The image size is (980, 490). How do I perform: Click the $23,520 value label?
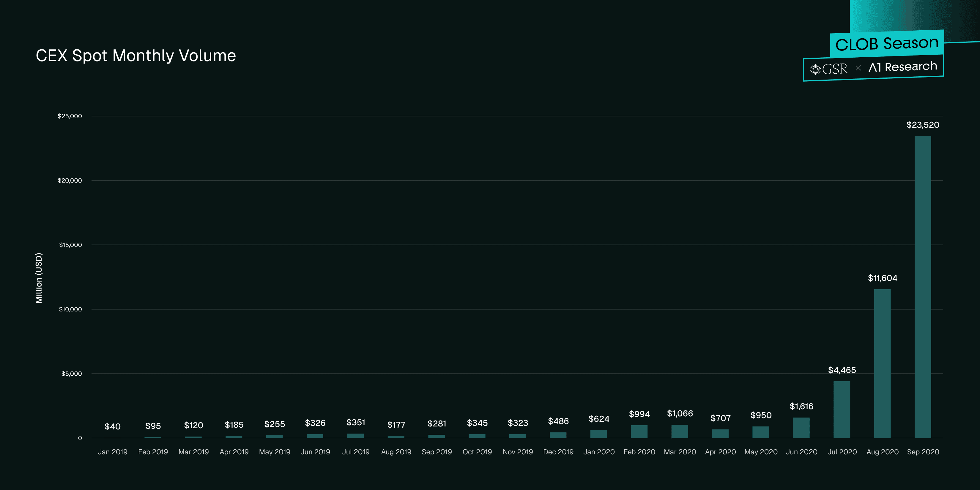pos(923,125)
